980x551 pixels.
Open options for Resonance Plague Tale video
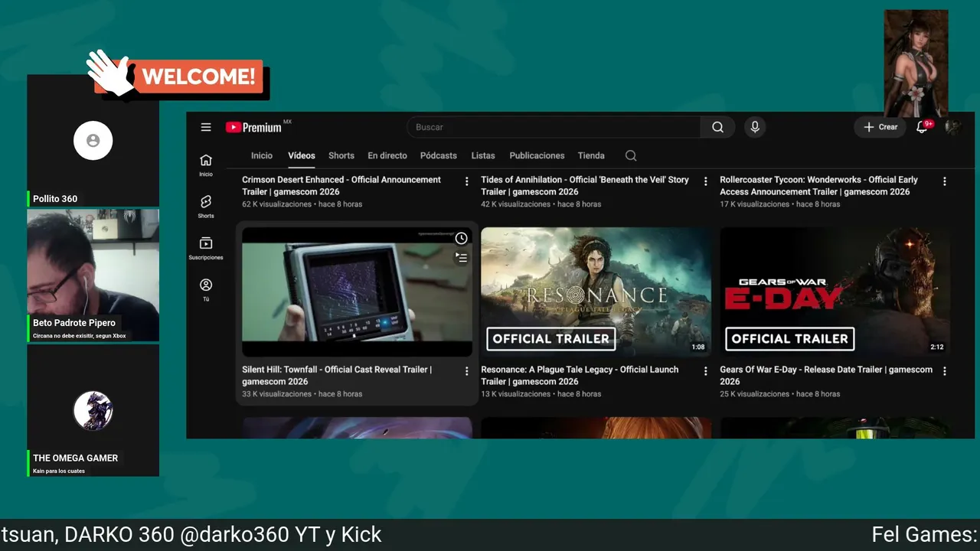pyautogui.click(x=706, y=371)
